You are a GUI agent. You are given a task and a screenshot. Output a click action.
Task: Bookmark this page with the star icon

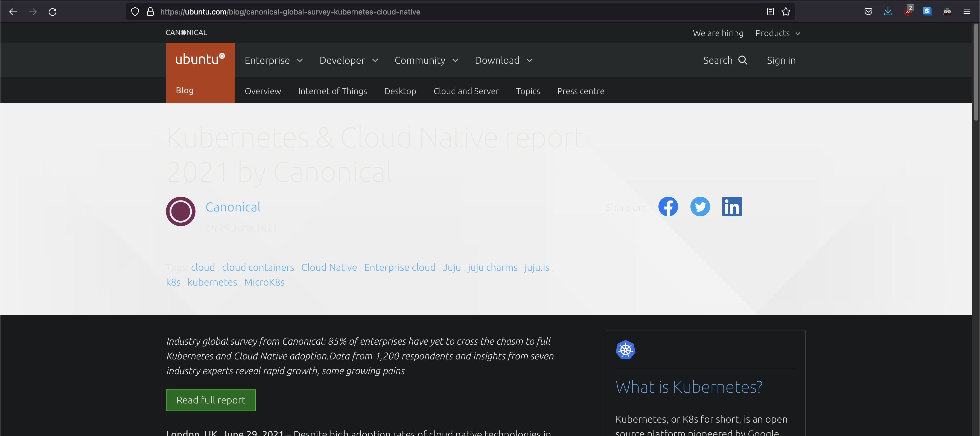[786, 11]
